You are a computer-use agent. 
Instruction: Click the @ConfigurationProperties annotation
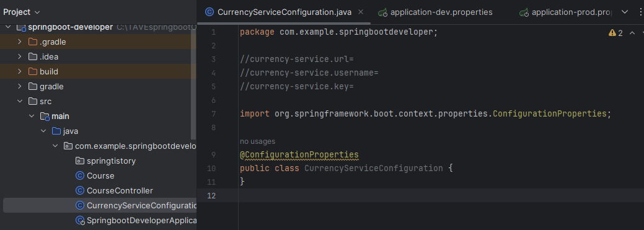(x=299, y=155)
